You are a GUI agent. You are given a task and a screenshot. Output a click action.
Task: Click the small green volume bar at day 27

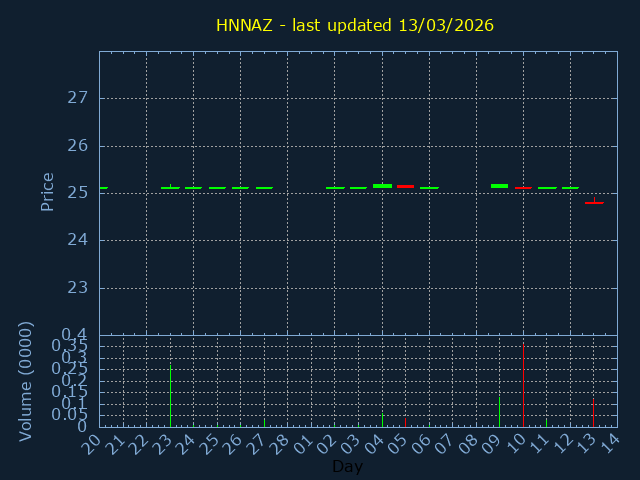coord(264,423)
